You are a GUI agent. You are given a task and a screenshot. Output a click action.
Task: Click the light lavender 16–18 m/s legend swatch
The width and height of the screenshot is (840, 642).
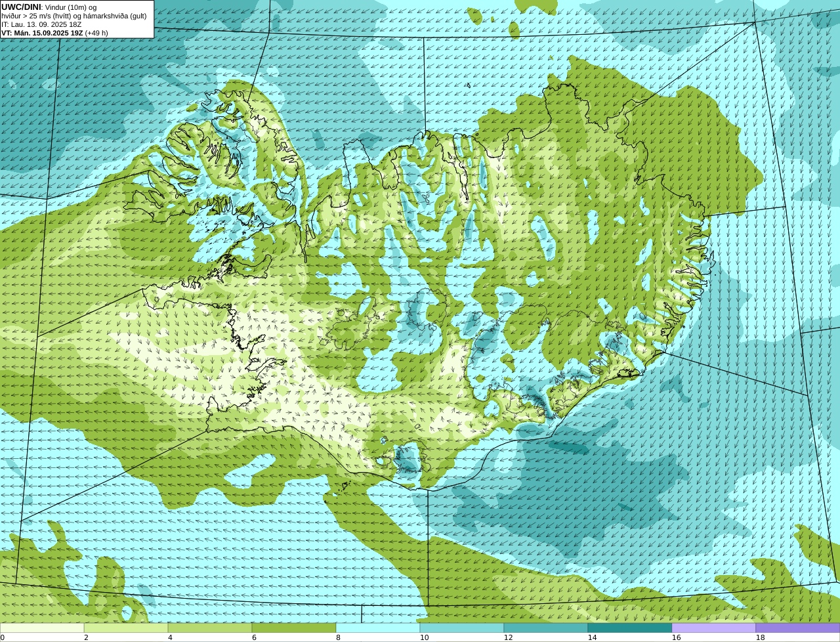coord(714,628)
